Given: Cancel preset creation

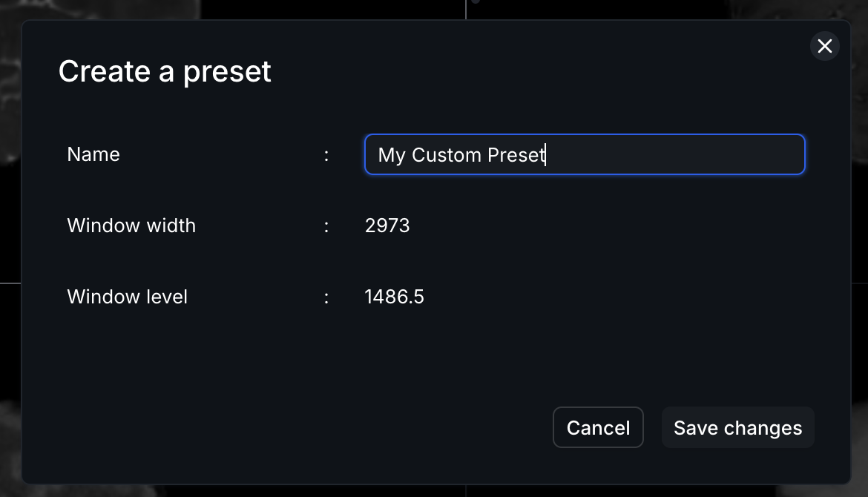Looking at the screenshot, I should pos(598,427).
